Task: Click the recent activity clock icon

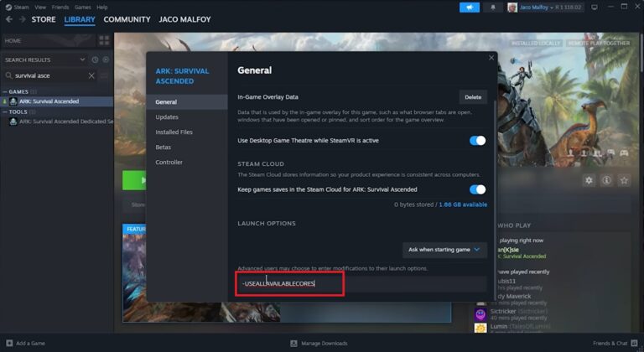Action: [95, 60]
